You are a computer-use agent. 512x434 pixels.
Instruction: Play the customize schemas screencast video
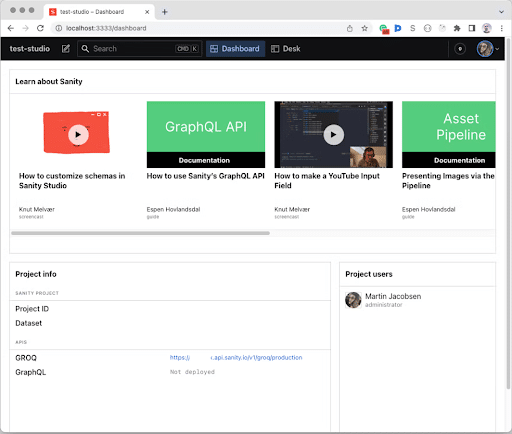coord(78,135)
